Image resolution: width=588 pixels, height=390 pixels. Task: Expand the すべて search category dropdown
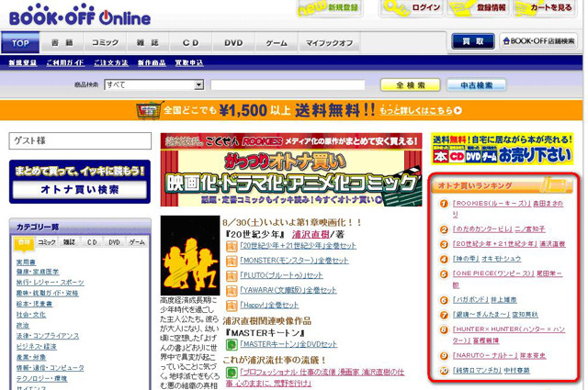154,84
